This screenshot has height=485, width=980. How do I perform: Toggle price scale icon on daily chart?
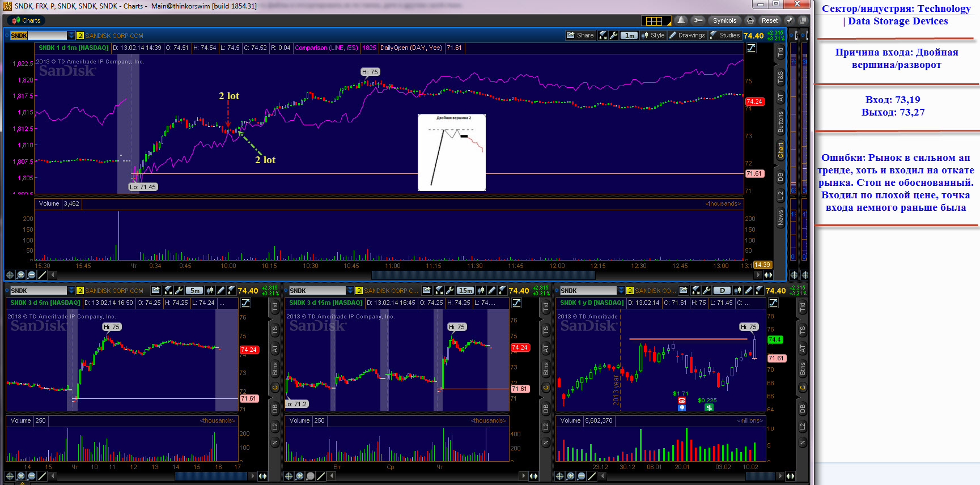tap(773, 303)
